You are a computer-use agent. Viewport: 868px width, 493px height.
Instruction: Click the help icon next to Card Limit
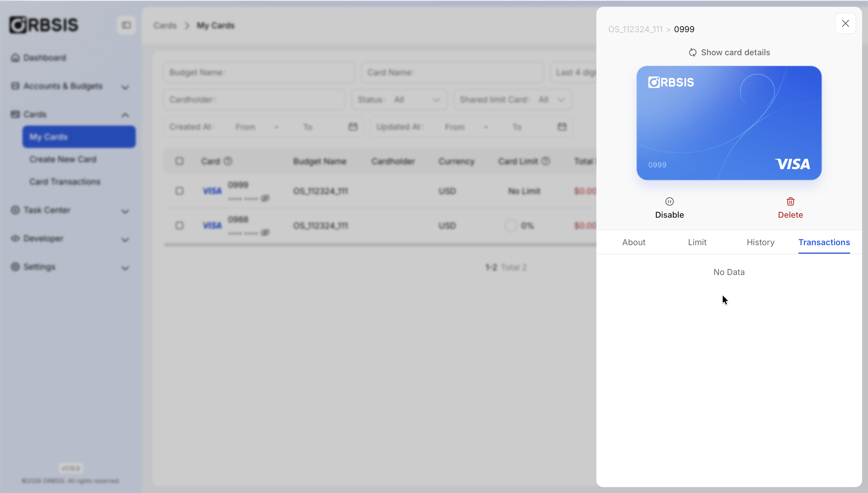[x=546, y=161]
